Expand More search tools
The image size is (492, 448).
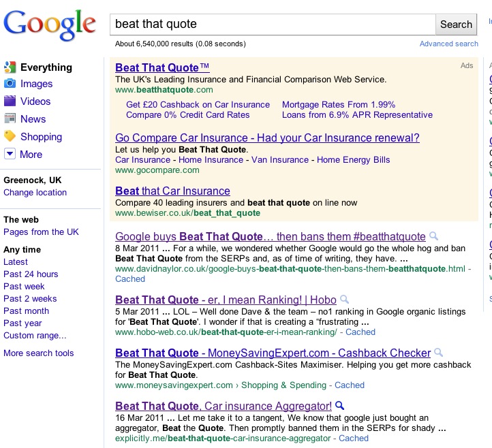tap(39, 353)
